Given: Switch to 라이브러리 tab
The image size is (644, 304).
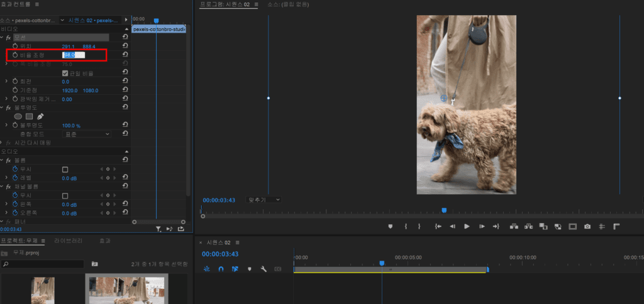Looking at the screenshot, I should pos(69,241).
